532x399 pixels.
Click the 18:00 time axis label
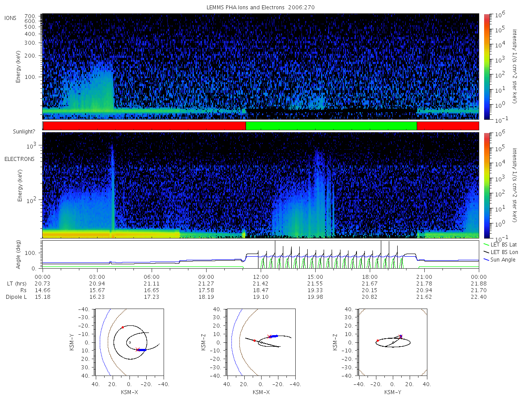[x=370, y=276]
